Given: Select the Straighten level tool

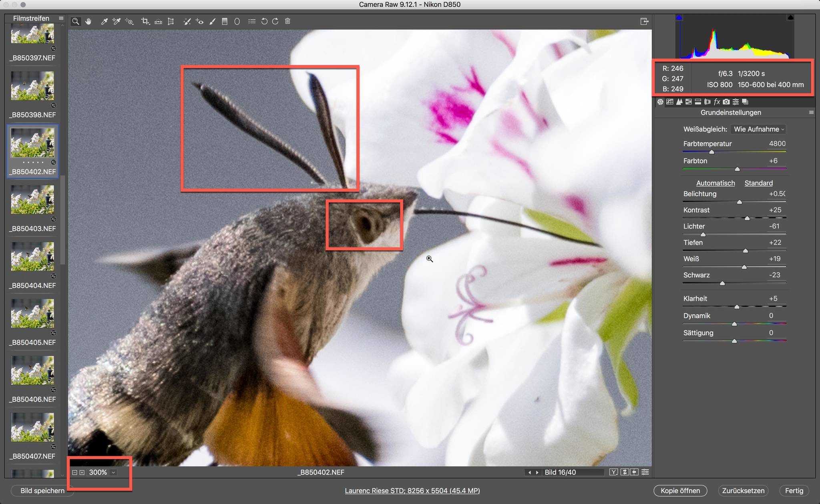Looking at the screenshot, I should tap(158, 21).
